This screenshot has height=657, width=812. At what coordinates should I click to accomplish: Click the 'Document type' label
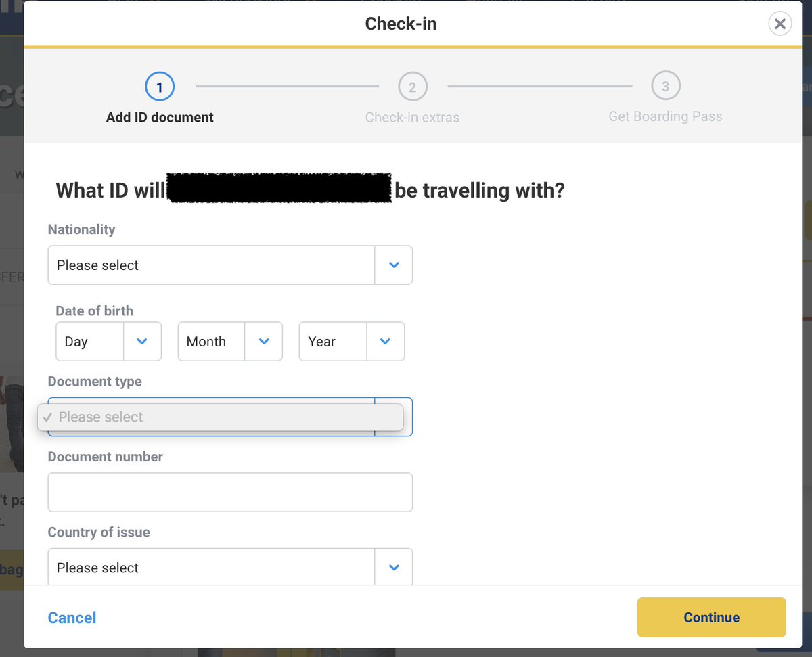[x=95, y=382]
